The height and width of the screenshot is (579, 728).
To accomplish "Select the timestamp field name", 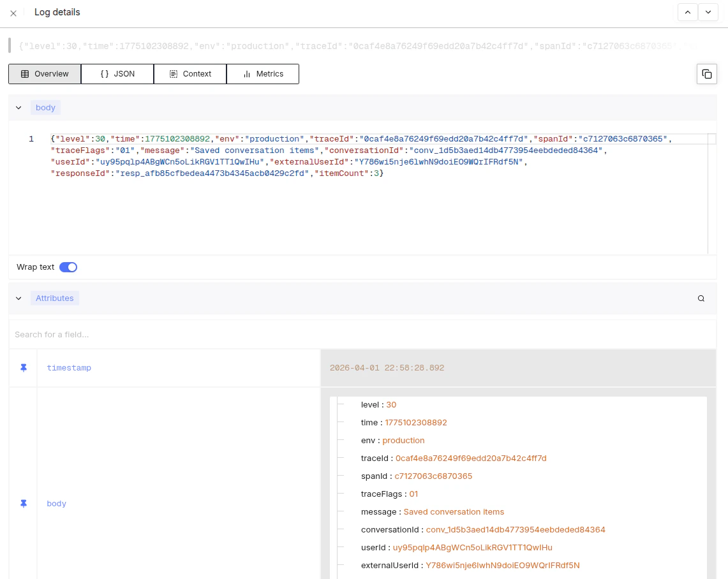I will coord(69,368).
